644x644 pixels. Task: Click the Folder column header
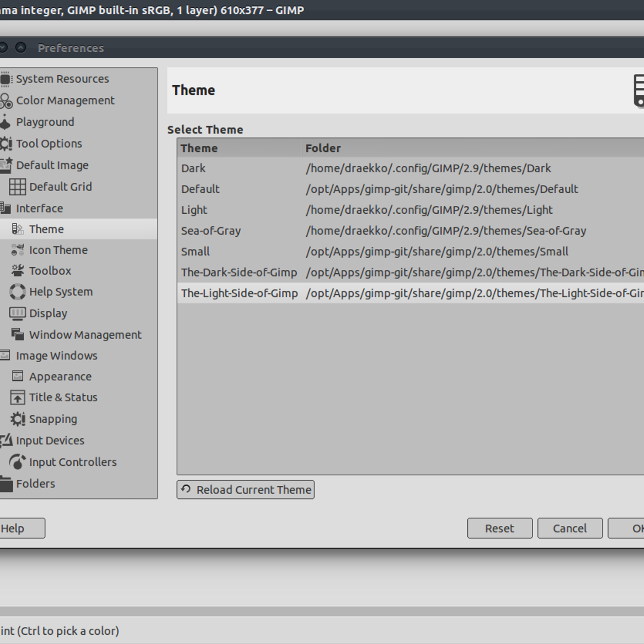[473, 148]
